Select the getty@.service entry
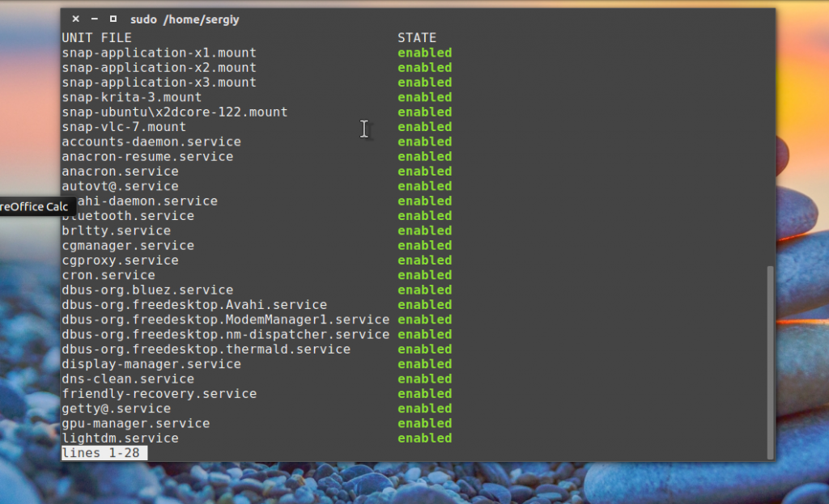This screenshot has width=829, height=504. click(116, 408)
